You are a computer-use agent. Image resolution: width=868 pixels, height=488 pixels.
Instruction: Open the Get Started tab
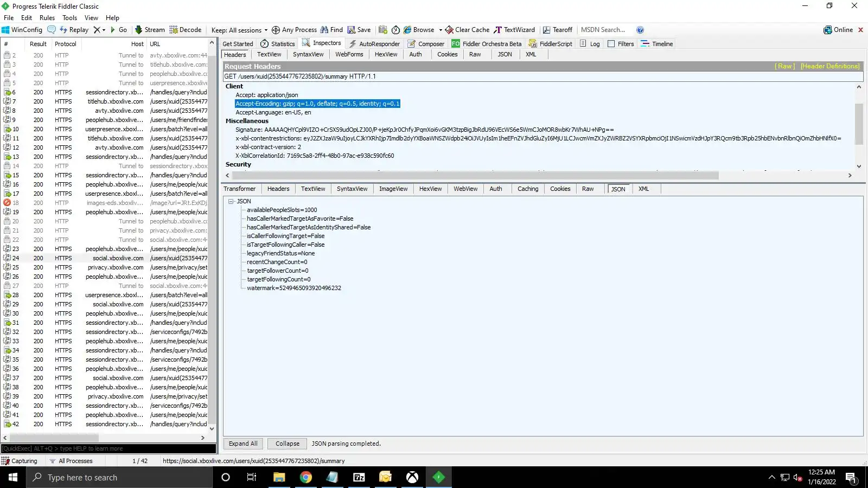coord(238,44)
